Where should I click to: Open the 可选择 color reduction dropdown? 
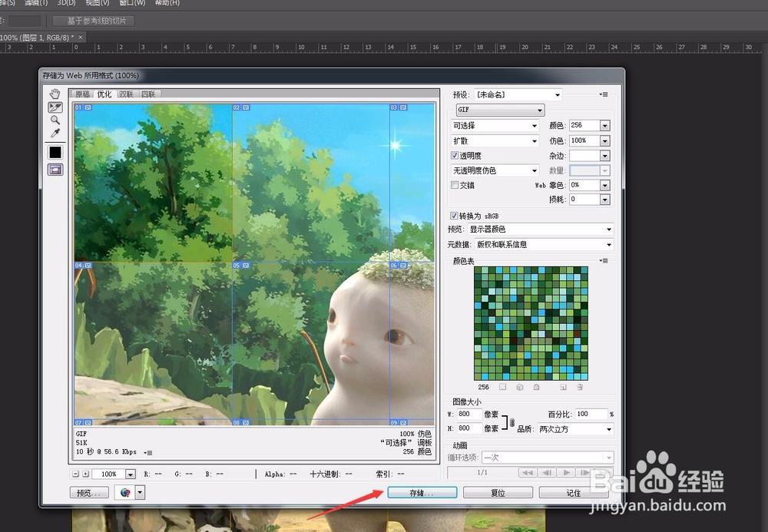495,126
